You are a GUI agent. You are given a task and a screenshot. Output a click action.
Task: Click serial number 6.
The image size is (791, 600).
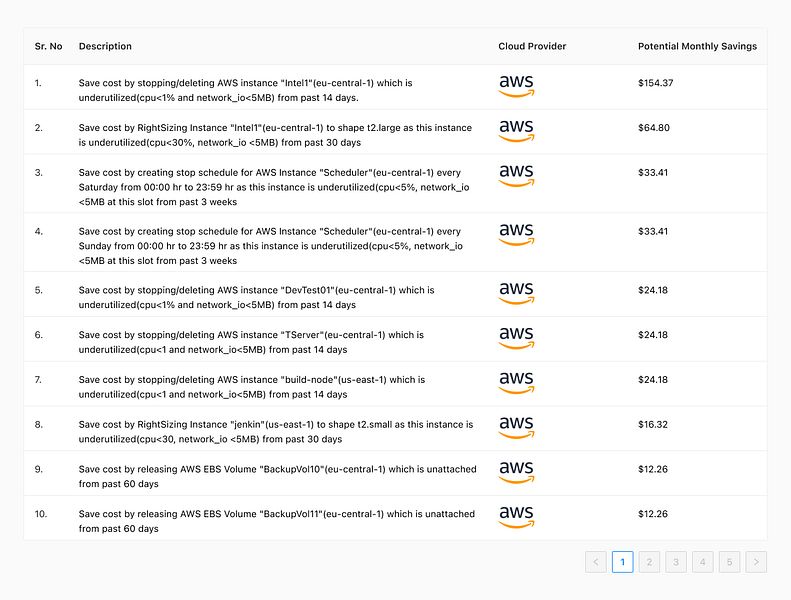[38, 335]
